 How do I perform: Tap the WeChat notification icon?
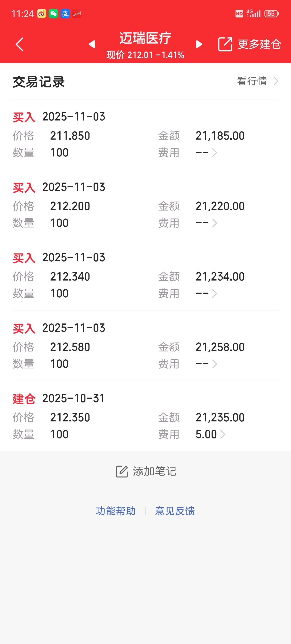coord(53,13)
